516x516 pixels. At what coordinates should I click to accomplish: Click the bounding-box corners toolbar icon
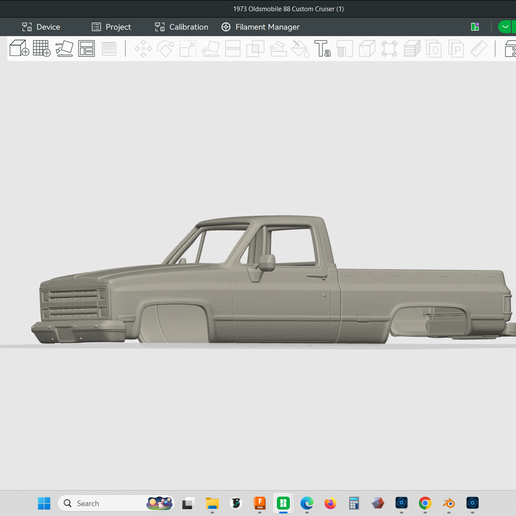point(389,49)
